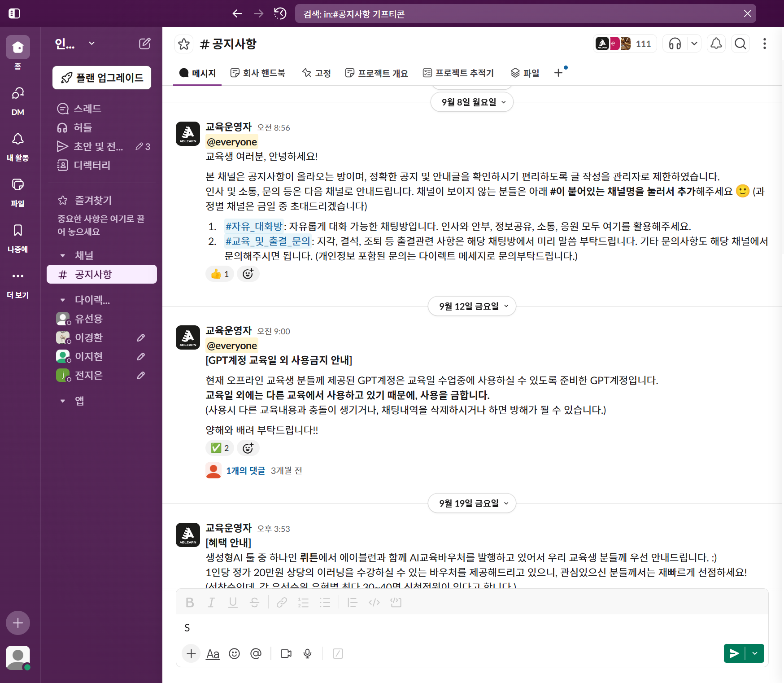Start a huddle with headphones icon
Image resolution: width=784 pixels, height=683 pixels.
click(x=675, y=44)
